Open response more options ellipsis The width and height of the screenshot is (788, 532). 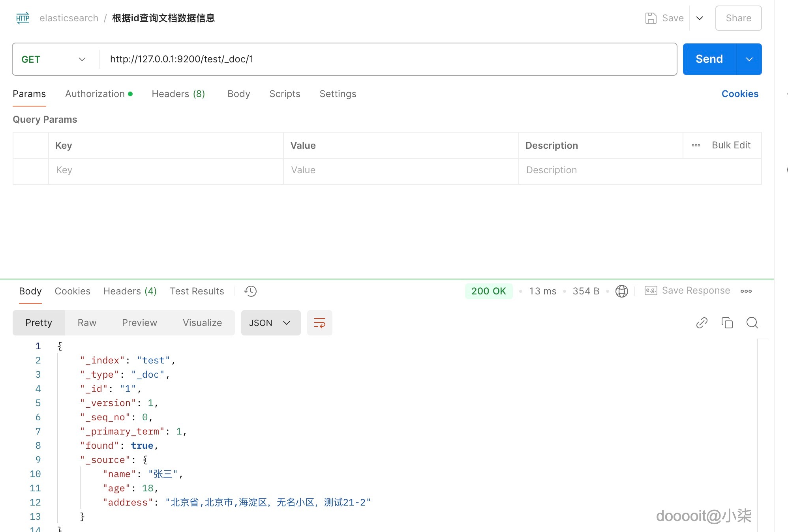coord(746,291)
